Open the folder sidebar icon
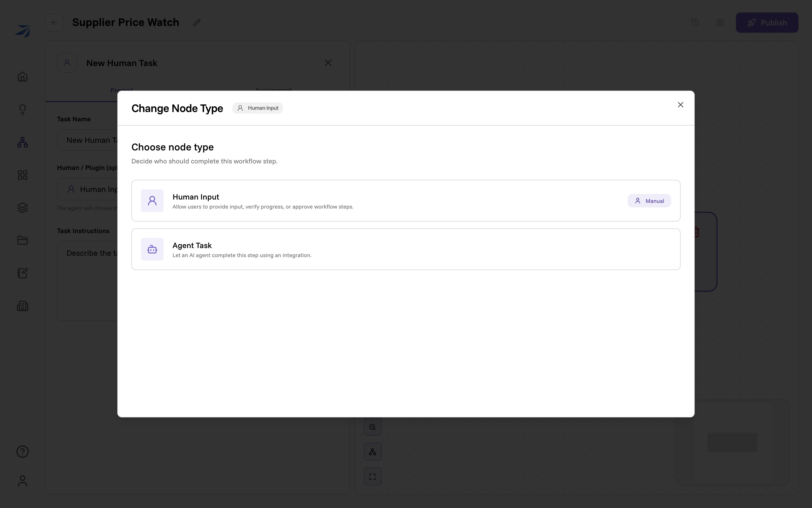812x508 pixels. (x=23, y=240)
